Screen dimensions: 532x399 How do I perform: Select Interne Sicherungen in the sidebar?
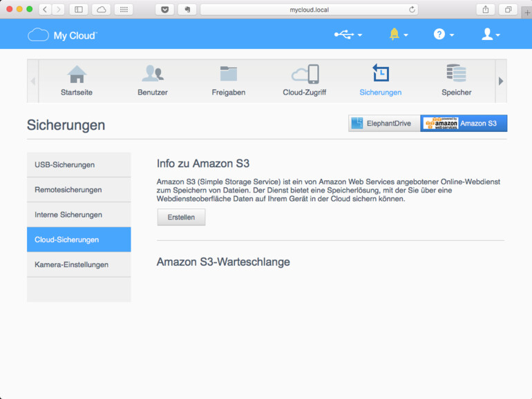click(79, 215)
